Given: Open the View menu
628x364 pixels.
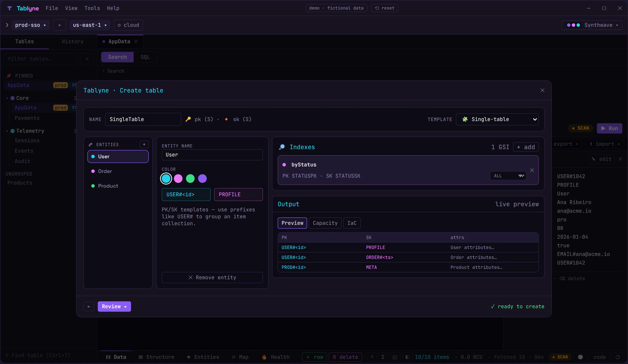Looking at the screenshot, I should pos(71,8).
